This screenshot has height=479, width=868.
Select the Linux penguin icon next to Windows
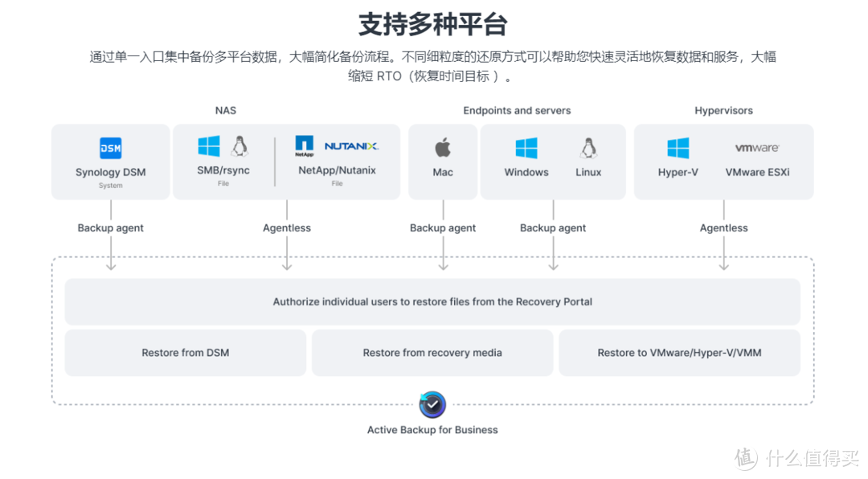588,148
